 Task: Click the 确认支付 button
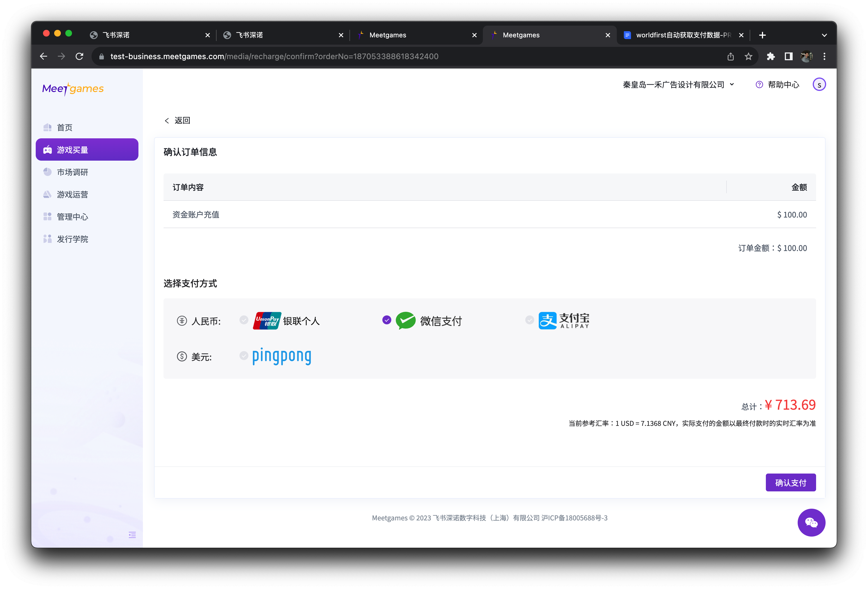pyautogui.click(x=790, y=483)
